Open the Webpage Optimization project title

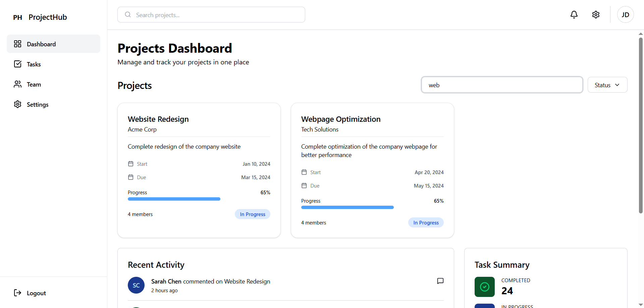point(341,119)
